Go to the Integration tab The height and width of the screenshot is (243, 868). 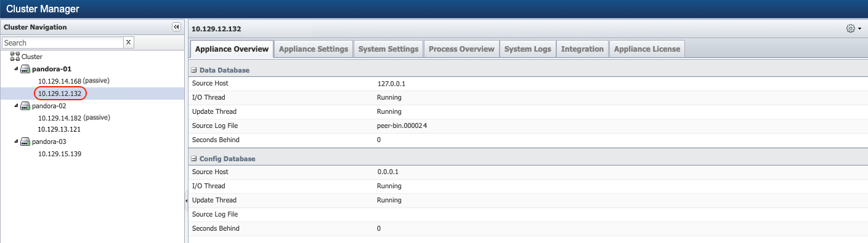coord(582,49)
